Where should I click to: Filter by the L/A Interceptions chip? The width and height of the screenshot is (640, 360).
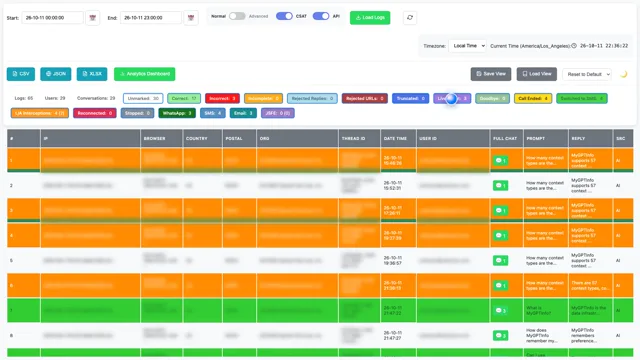tap(40, 113)
